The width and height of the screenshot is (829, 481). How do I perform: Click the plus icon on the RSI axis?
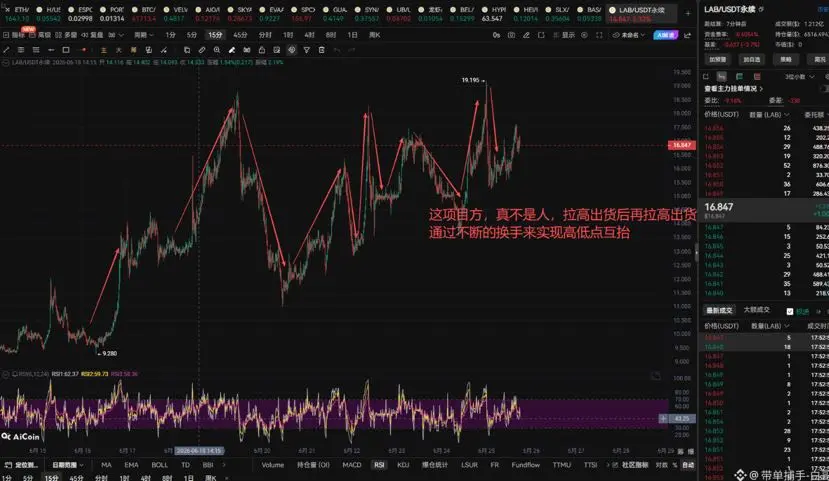click(x=663, y=419)
